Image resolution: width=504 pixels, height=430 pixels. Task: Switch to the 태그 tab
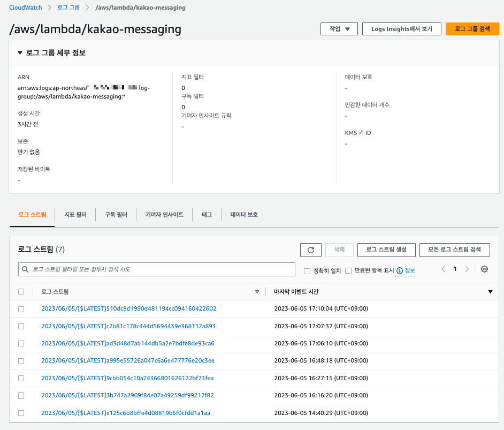tap(207, 215)
